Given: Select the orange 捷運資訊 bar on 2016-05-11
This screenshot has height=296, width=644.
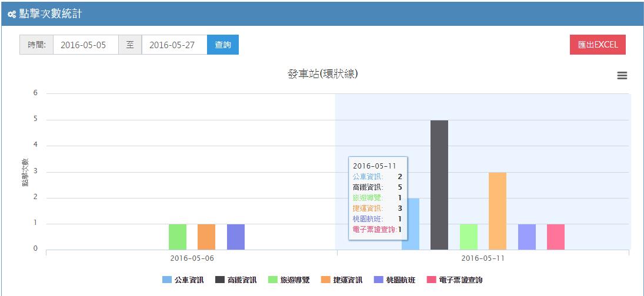Looking at the screenshot, I should tap(498, 211).
